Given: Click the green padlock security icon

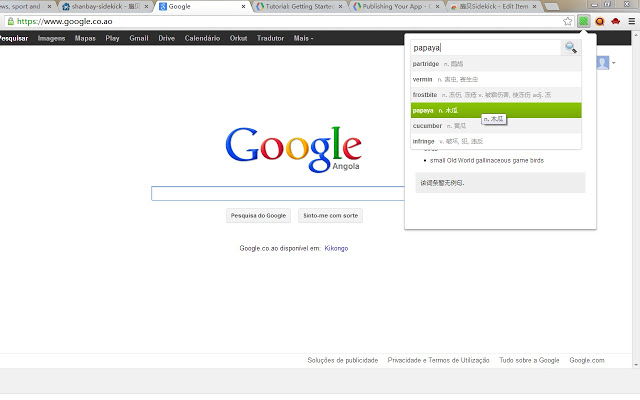Looking at the screenshot, I should coord(11,21).
